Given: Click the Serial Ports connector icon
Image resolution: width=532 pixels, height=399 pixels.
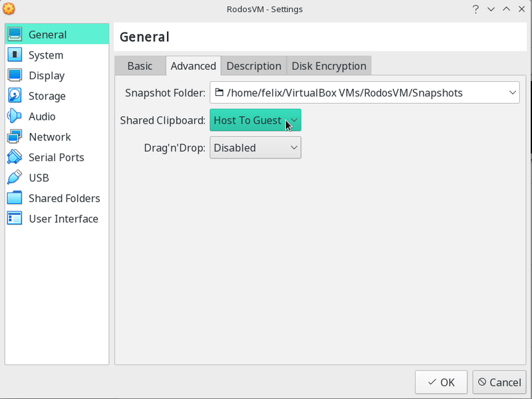Looking at the screenshot, I should [x=15, y=158].
